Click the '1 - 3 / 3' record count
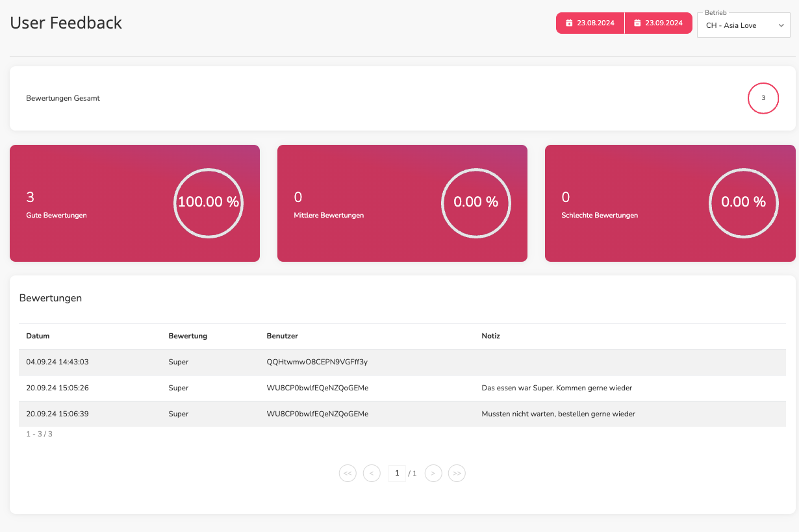Viewport: 799px width, 532px height. pyautogui.click(x=39, y=434)
